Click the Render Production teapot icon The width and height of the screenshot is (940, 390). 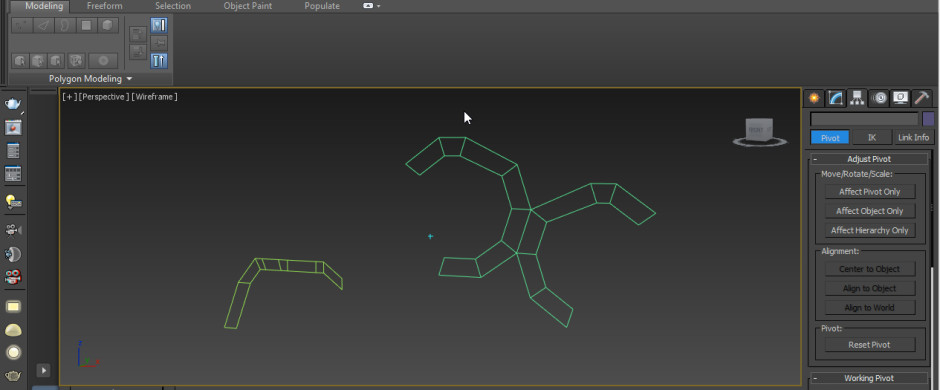click(13, 104)
